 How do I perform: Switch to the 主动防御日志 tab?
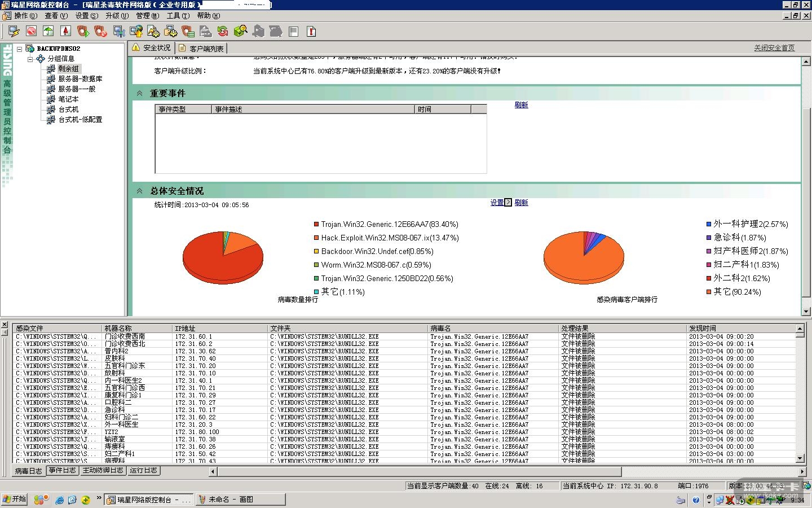click(103, 470)
